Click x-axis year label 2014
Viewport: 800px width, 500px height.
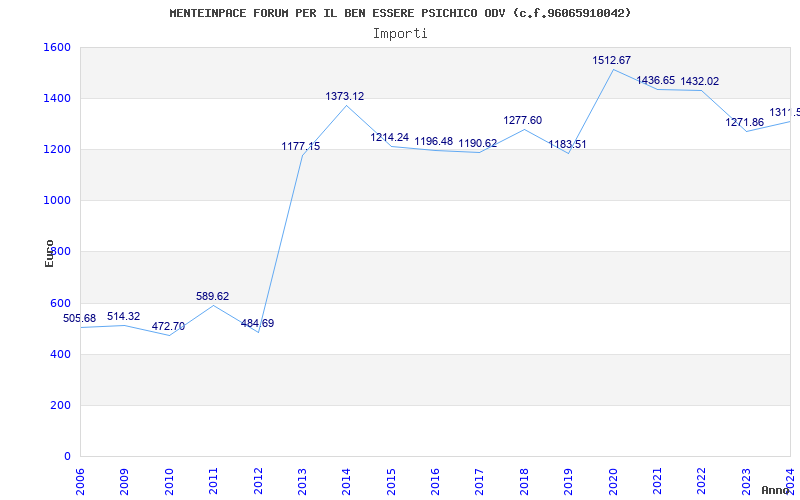pos(346,481)
